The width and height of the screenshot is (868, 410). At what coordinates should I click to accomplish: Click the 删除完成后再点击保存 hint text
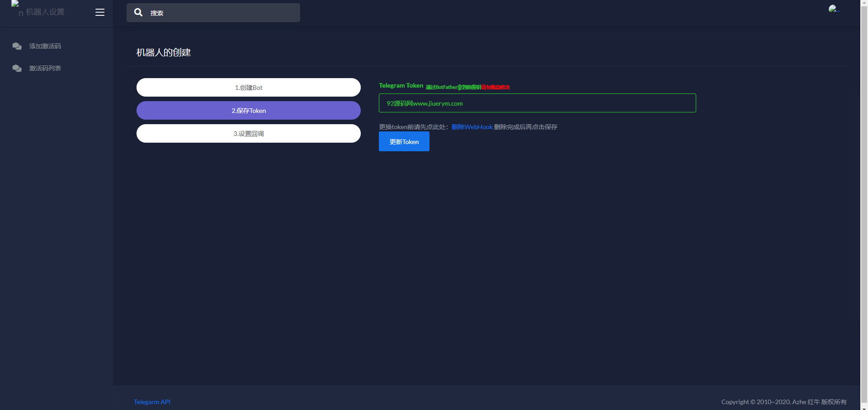click(526, 127)
